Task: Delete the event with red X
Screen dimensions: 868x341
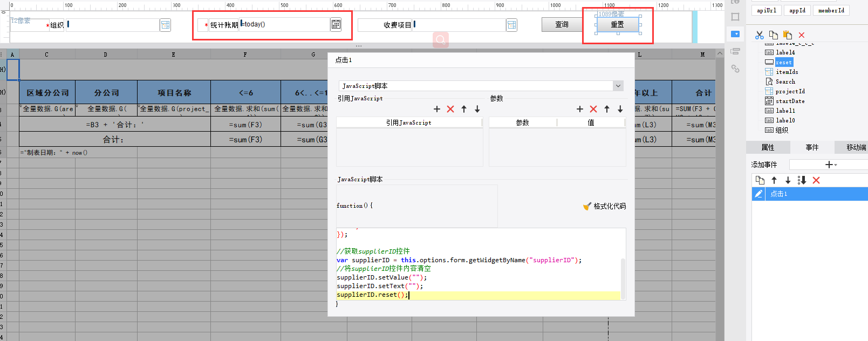Action: pos(816,180)
